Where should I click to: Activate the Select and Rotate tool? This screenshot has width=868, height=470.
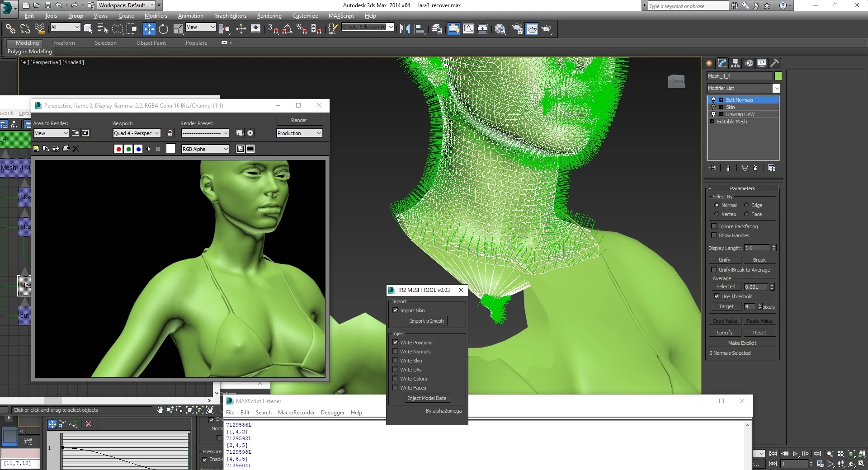163,29
